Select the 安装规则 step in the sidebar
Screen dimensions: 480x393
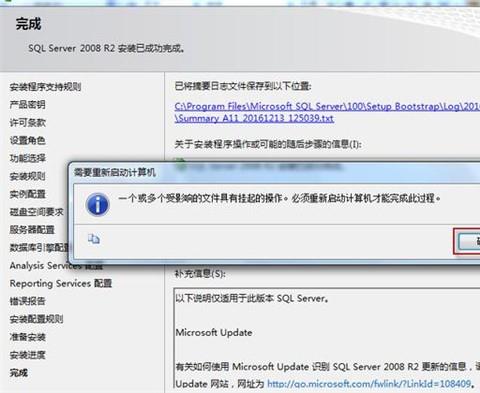pyautogui.click(x=27, y=176)
